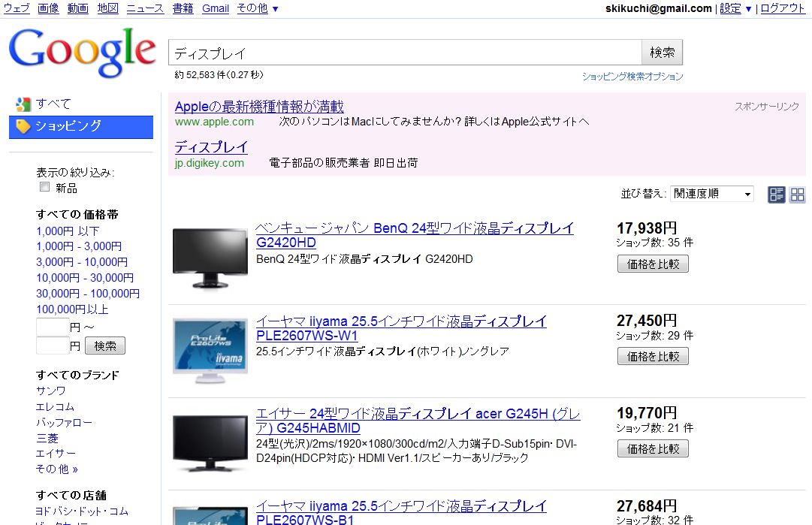Filter by 100,000円以上
This screenshot has width=812, height=525.
tap(72, 309)
